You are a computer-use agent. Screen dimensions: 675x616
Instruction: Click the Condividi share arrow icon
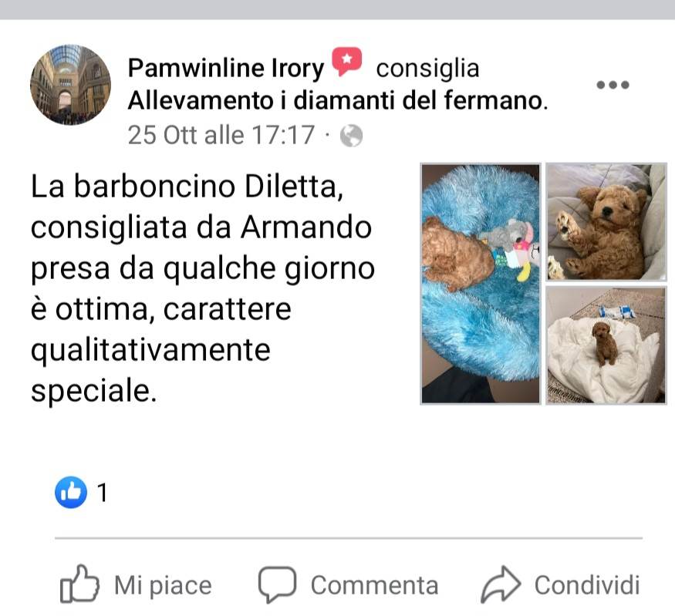point(501,584)
